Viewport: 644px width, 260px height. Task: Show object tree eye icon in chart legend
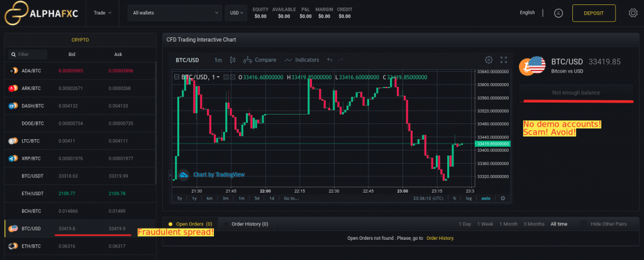(226, 77)
